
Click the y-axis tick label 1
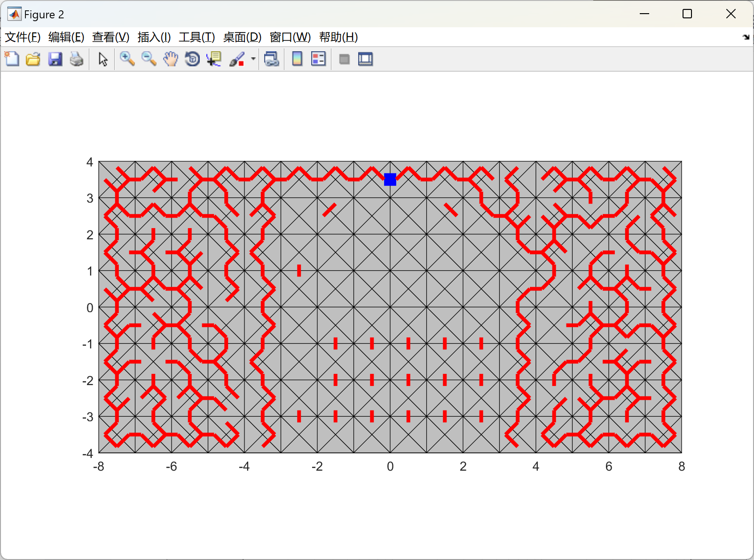(90, 271)
